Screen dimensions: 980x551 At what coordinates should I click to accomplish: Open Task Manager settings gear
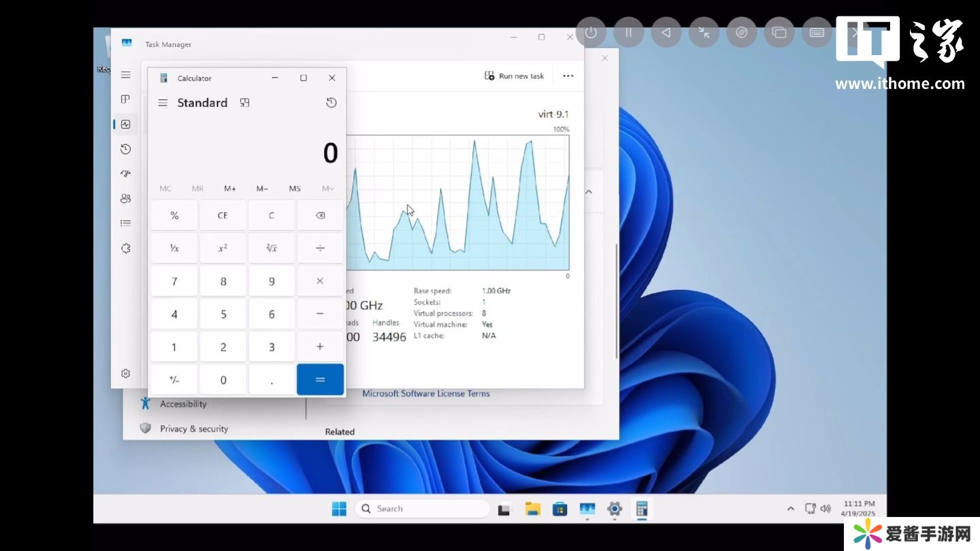point(125,373)
